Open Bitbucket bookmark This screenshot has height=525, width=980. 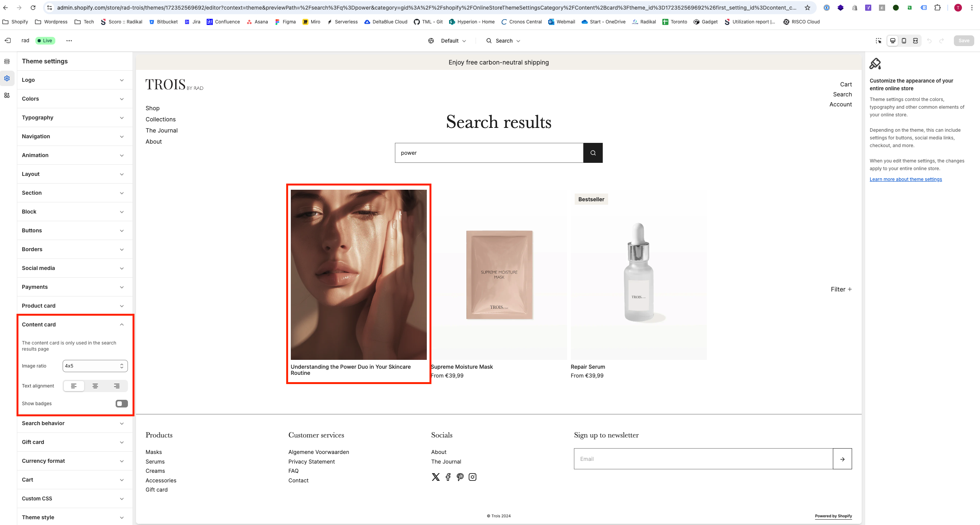point(163,22)
